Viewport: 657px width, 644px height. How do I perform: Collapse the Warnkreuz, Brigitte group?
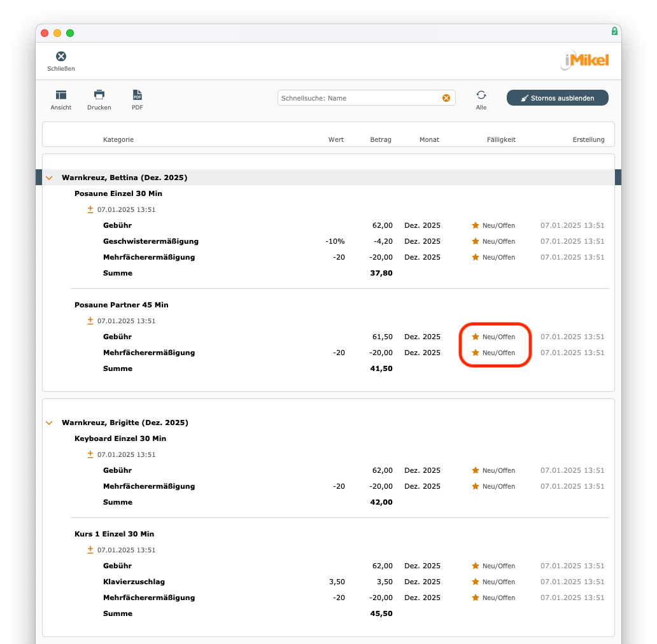click(x=49, y=423)
